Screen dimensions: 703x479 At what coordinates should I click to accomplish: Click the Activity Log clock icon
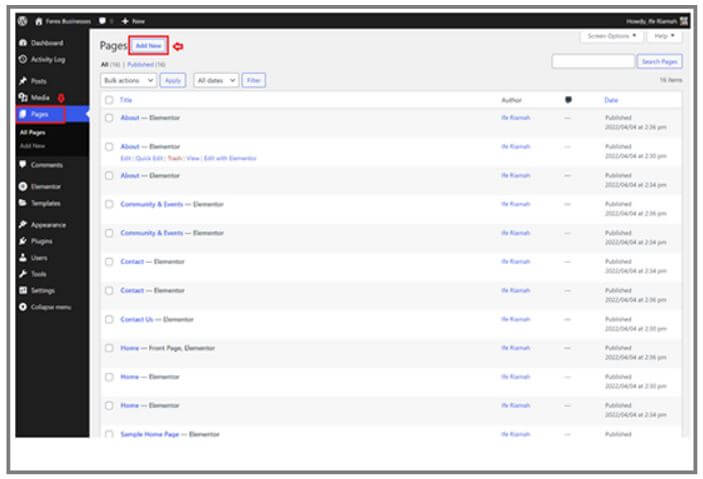(x=23, y=59)
